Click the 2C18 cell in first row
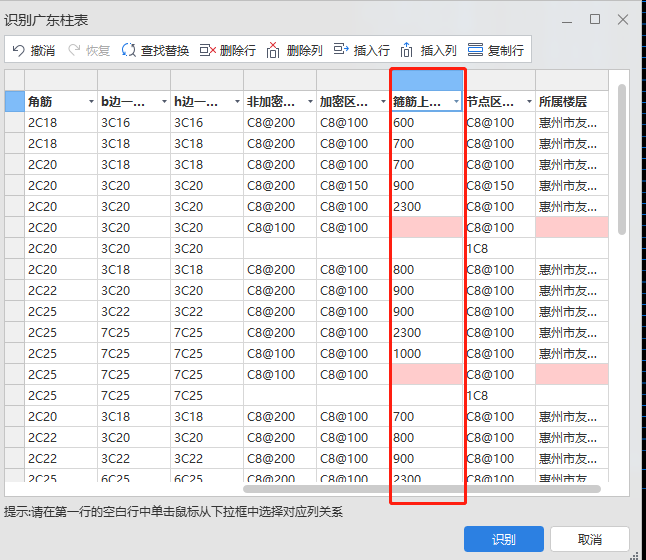Screen dimensions: 646x560 pyautogui.click(x=61, y=122)
